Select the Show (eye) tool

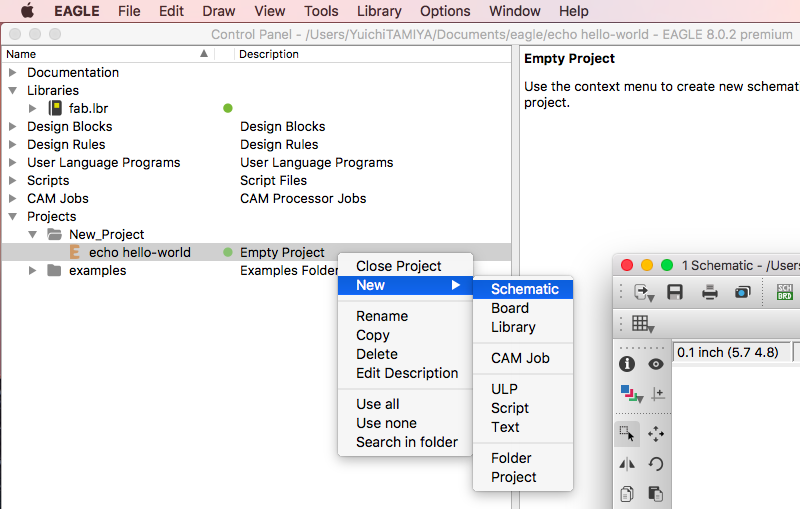click(x=656, y=364)
